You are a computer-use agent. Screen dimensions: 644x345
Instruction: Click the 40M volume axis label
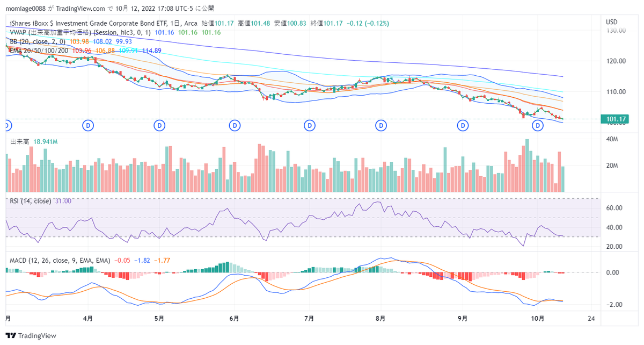click(x=612, y=140)
